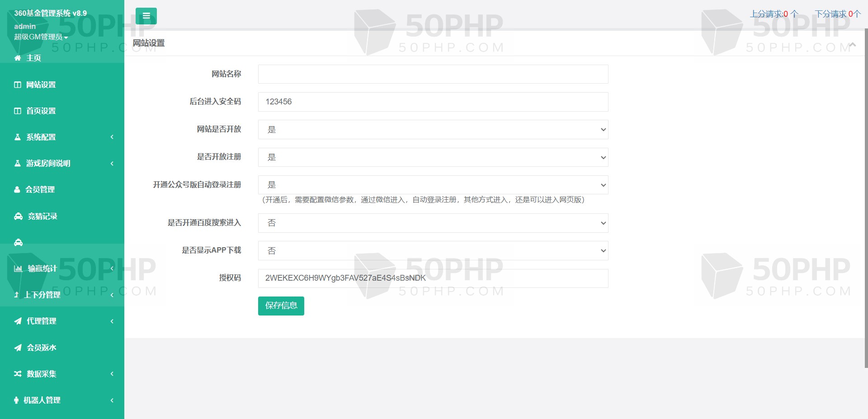
Task: Click the paper plane icon beside 代理管理
Action: click(18, 321)
